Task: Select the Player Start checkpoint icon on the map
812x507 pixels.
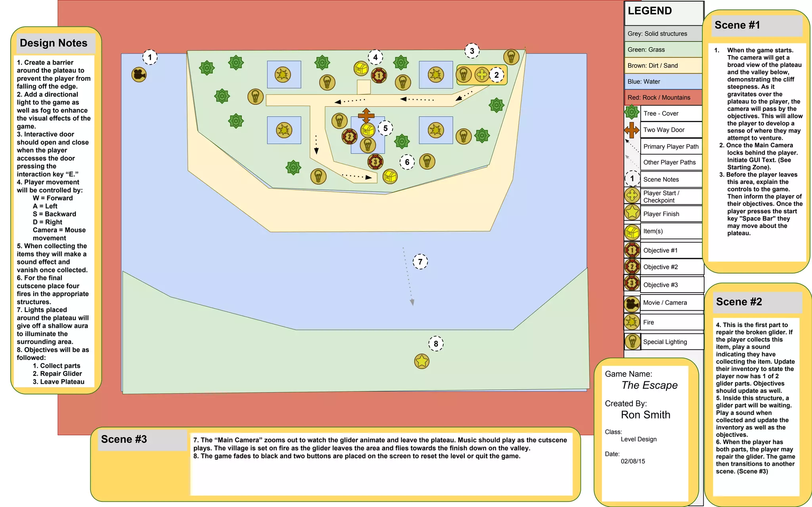Action: [x=482, y=75]
